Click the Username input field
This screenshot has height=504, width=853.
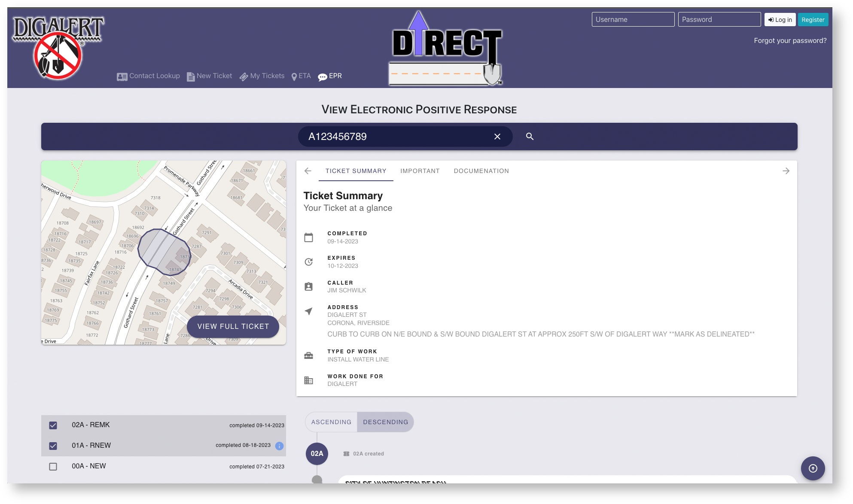tap(633, 20)
